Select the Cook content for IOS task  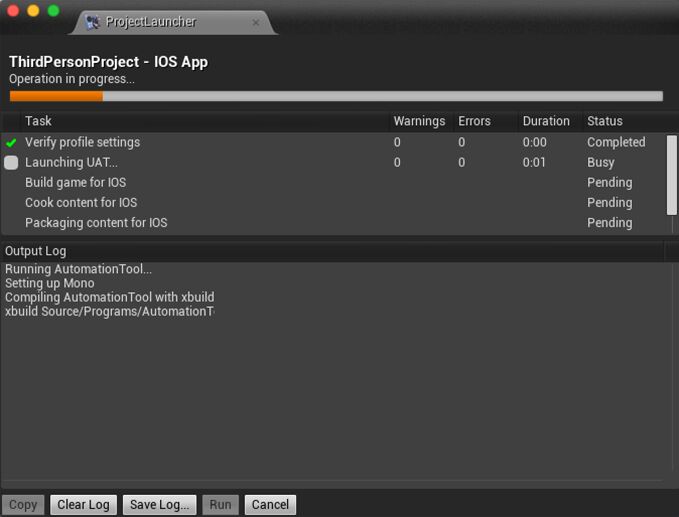[x=333, y=203]
